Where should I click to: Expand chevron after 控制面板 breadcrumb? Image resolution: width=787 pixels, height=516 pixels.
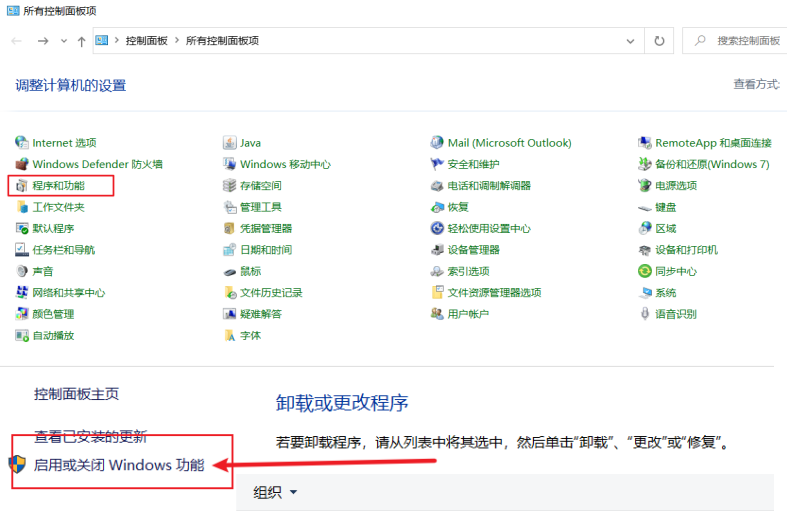[177, 40]
